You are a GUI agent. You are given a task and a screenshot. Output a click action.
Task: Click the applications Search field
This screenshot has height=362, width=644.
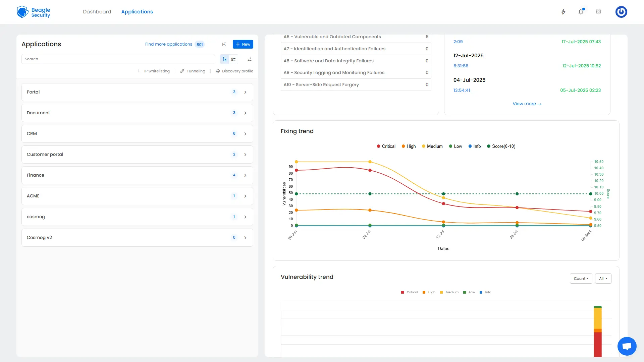coord(118,59)
